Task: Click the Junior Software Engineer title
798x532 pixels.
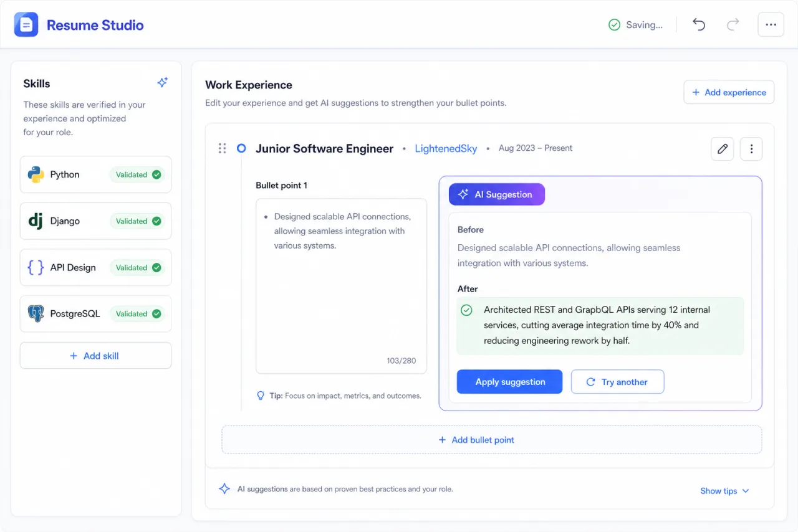Action: pyautogui.click(x=325, y=148)
